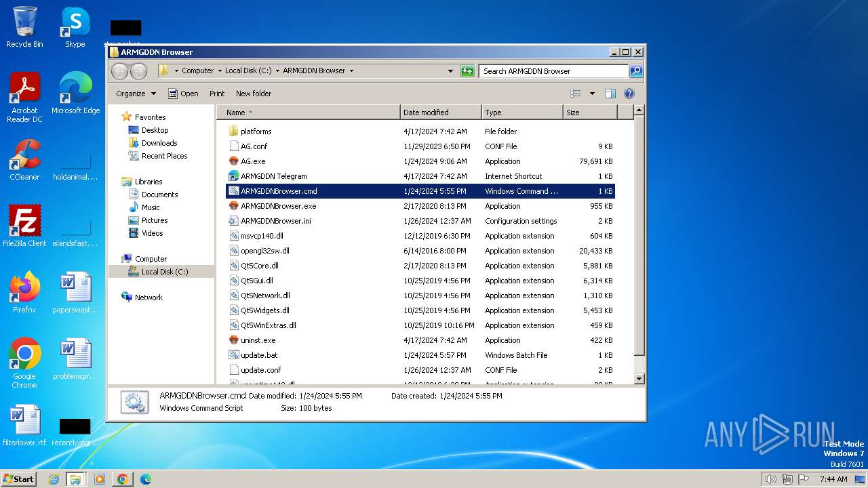Open Videos library in sidebar
Image resolution: width=868 pixels, height=488 pixels.
pos(152,233)
